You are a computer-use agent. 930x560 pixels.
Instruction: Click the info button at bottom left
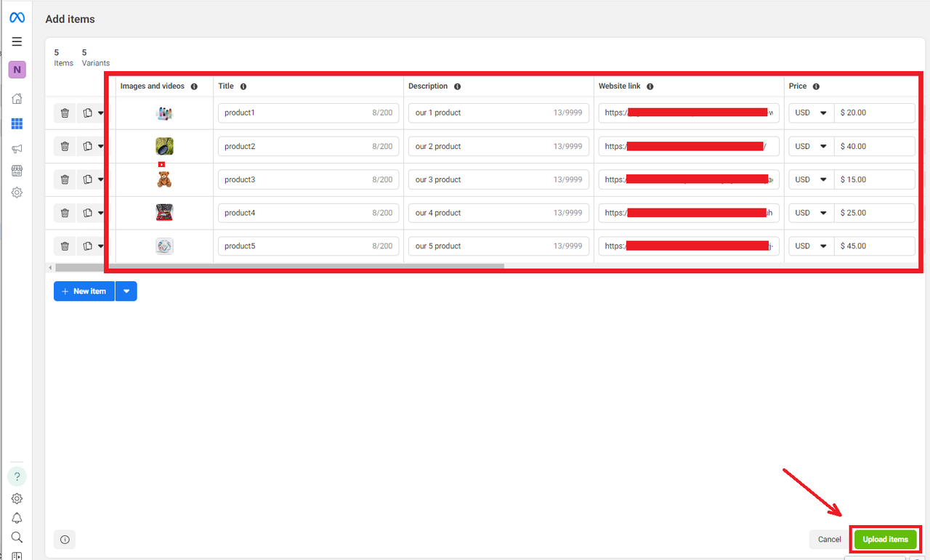point(65,539)
